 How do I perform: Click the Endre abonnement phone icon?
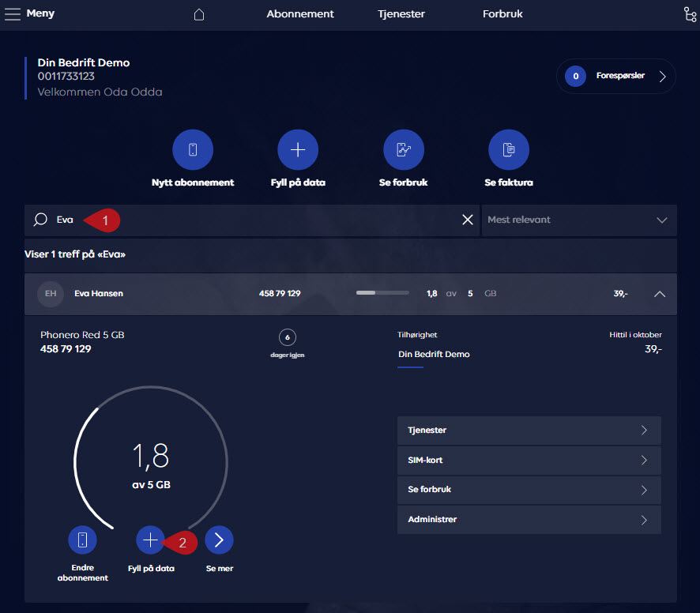click(83, 540)
